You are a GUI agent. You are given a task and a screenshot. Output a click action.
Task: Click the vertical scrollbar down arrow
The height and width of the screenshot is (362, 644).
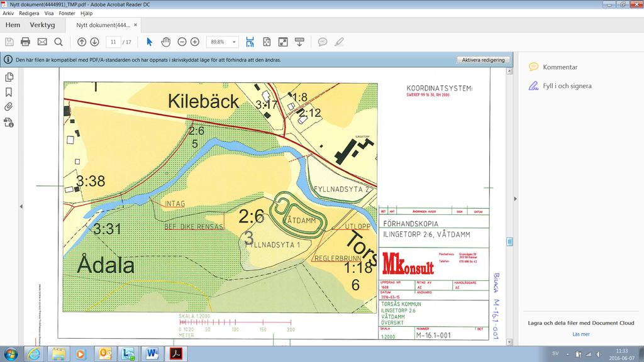[x=509, y=341]
